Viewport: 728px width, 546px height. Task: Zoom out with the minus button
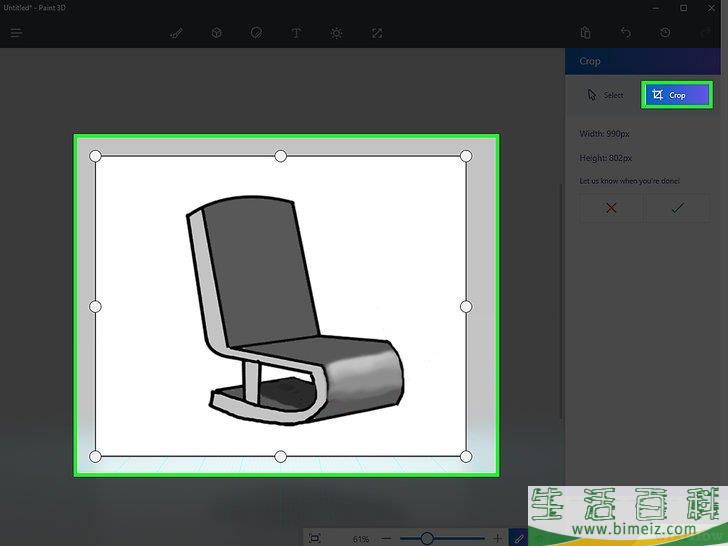pyautogui.click(x=386, y=538)
